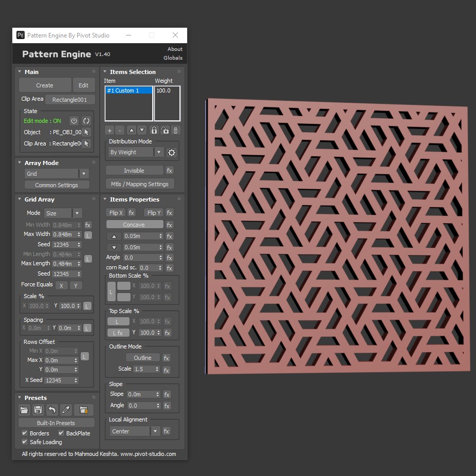This screenshot has width=476, height=476.
Task: Move selected item up in list
Action: [x=132, y=131]
